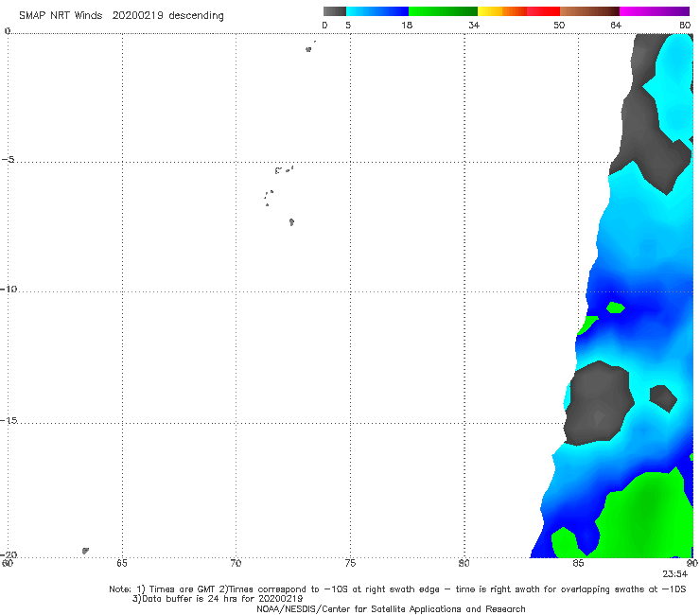Pick the green segment of the color bar
Viewport: 700px width, 615px height.
pyautogui.click(x=443, y=11)
